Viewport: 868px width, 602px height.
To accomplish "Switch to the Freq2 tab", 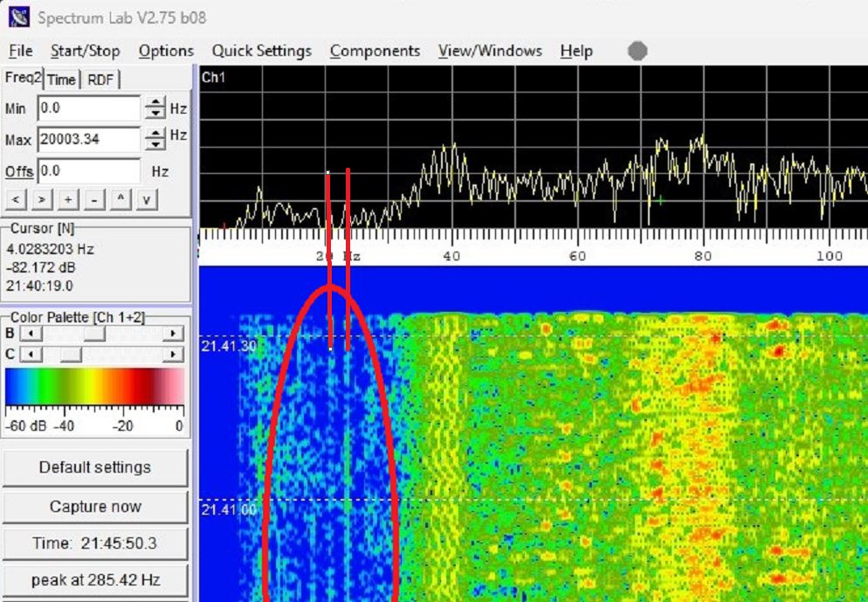I will 23,78.
